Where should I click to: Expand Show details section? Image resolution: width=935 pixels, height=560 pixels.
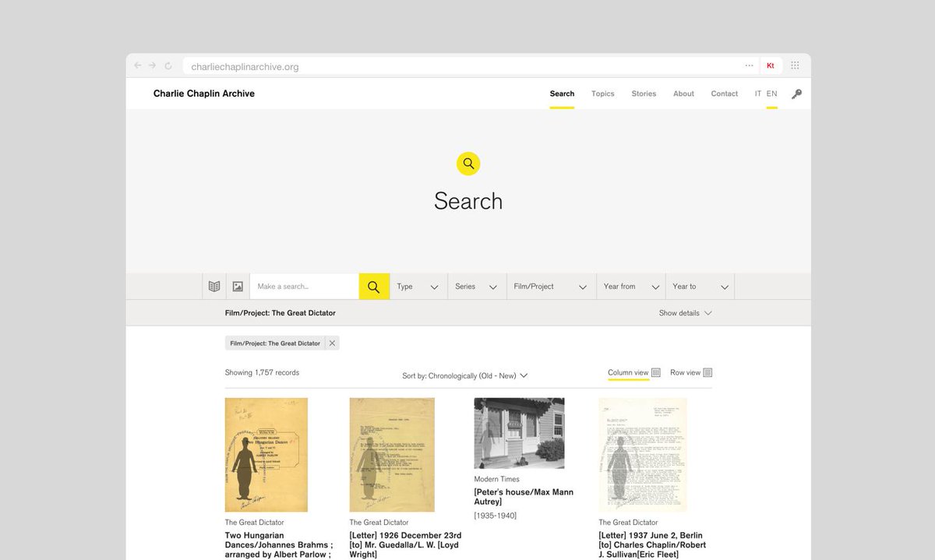[685, 313]
